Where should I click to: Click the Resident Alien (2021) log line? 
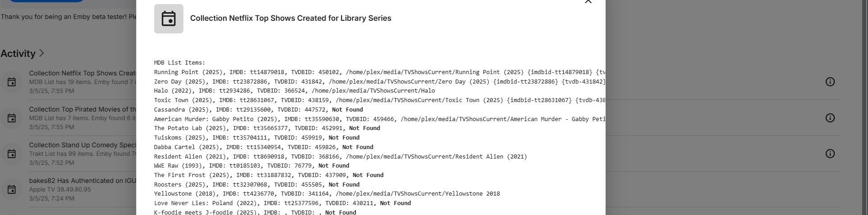340,157
